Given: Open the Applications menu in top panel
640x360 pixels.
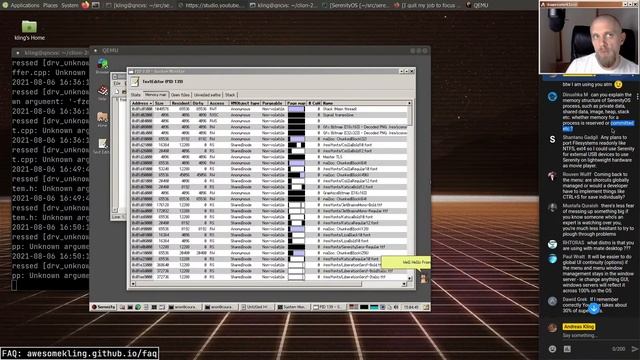Looking at the screenshot, I should click(25, 5).
